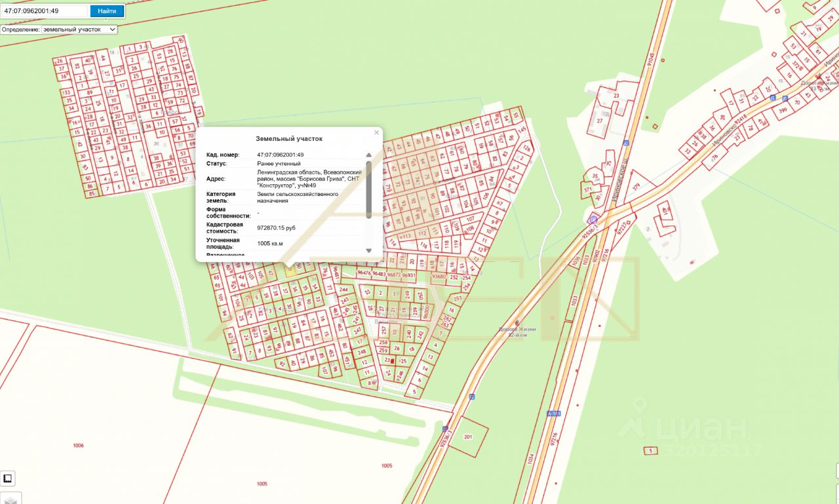Click the measure area tool icon
Viewport: 839px width, 504px height.
(x=7, y=478)
